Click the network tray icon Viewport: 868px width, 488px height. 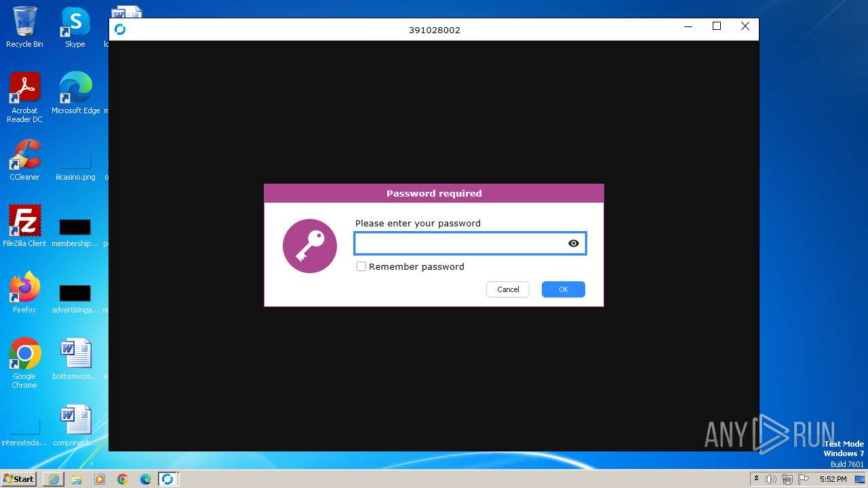coord(787,479)
